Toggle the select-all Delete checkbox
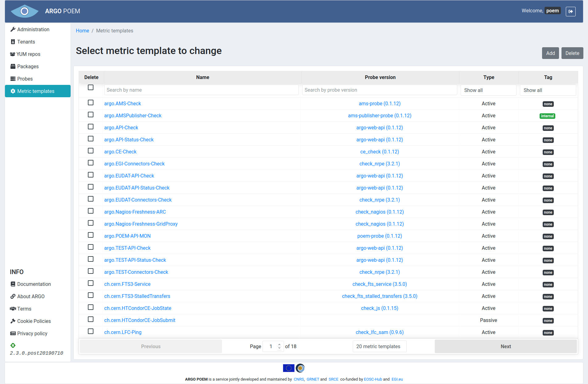This screenshot has width=588, height=384. coord(91,87)
